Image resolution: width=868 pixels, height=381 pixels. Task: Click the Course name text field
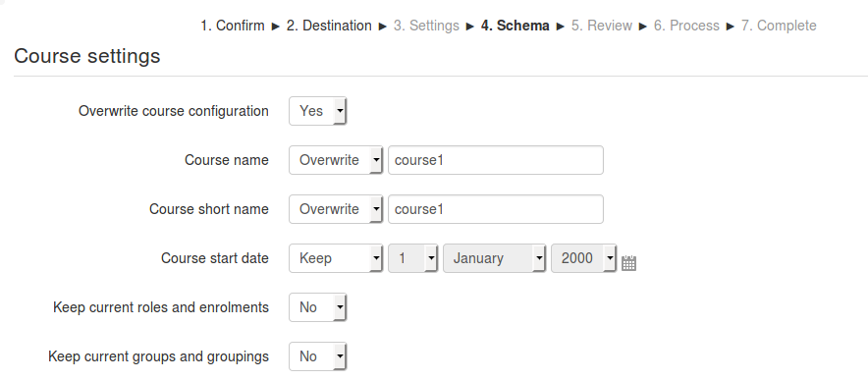[x=496, y=160]
